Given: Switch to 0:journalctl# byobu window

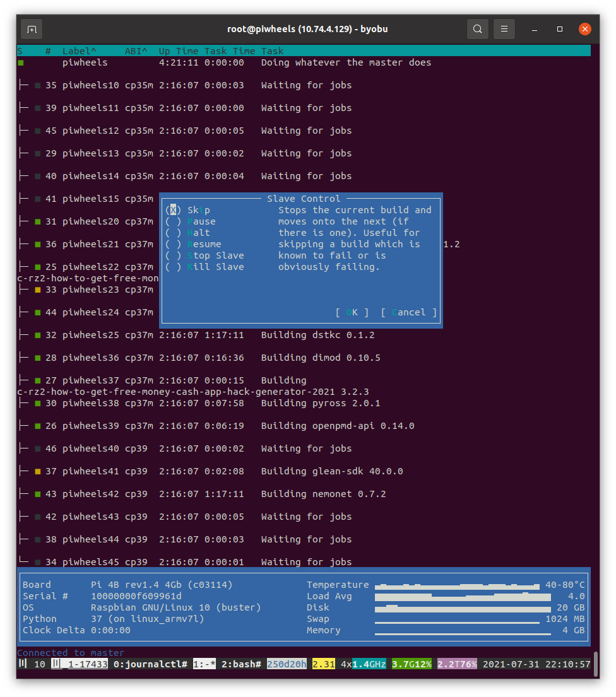Looking at the screenshot, I should click(150, 664).
